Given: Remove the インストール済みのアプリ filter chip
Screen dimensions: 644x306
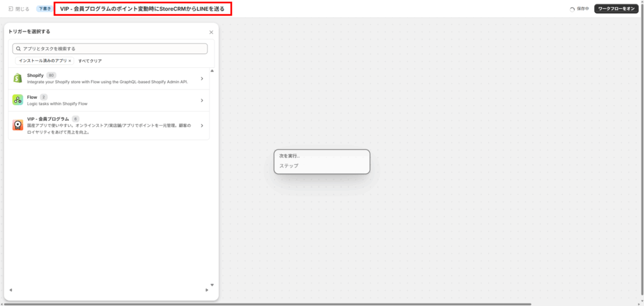Looking at the screenshot, I should tap(70, 61).
